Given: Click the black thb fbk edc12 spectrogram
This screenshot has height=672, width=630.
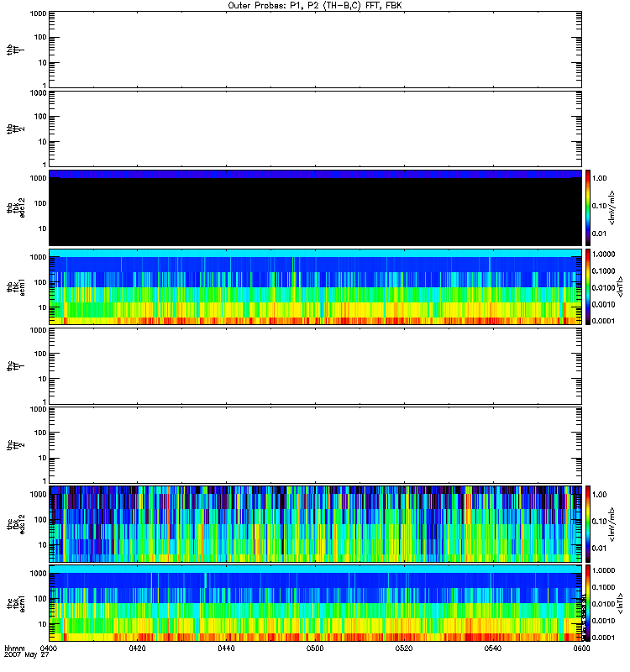Looking at the screenshot, I should pos(315,207).
